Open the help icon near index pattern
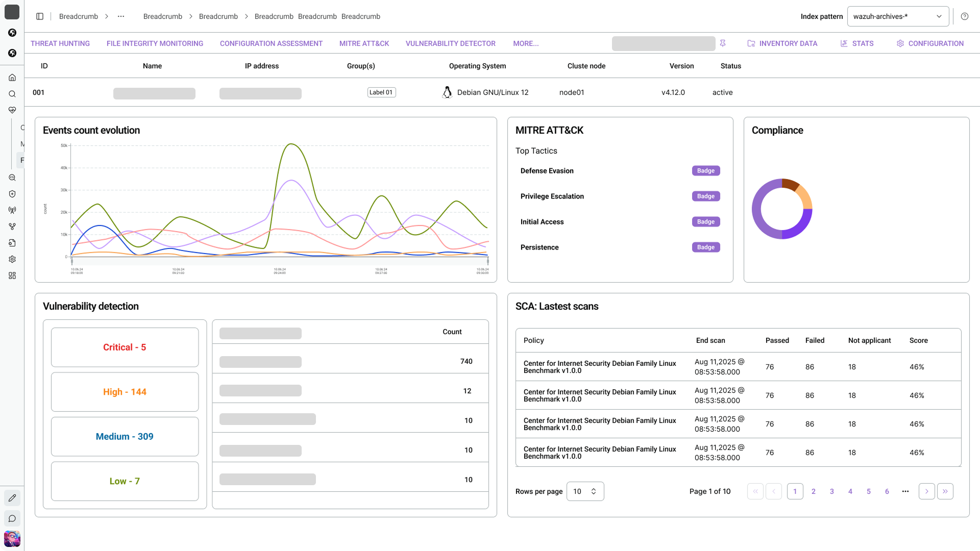Screen dimensions: 980x551 tap(965, 16)
